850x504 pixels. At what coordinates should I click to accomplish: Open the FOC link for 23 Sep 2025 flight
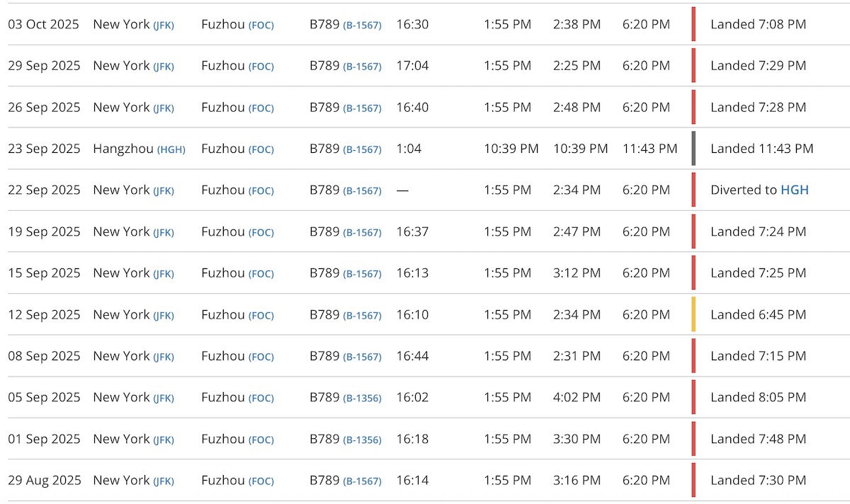(261, 150)
